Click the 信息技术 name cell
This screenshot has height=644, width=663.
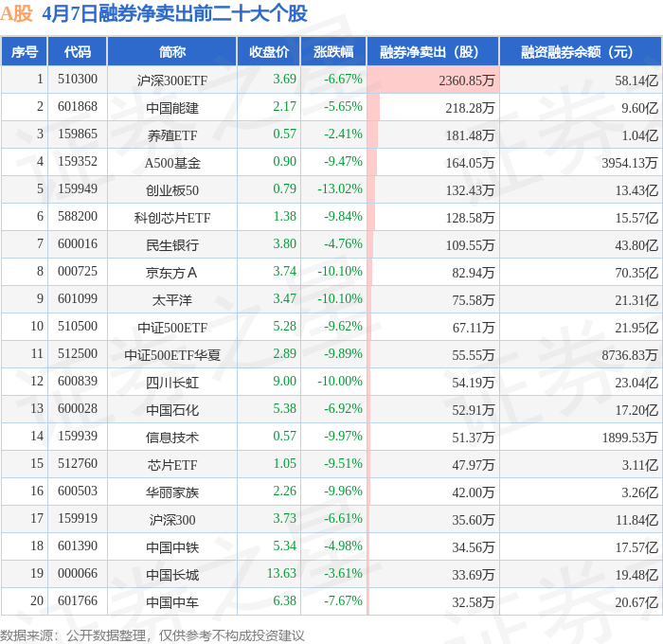pos(172,438)
